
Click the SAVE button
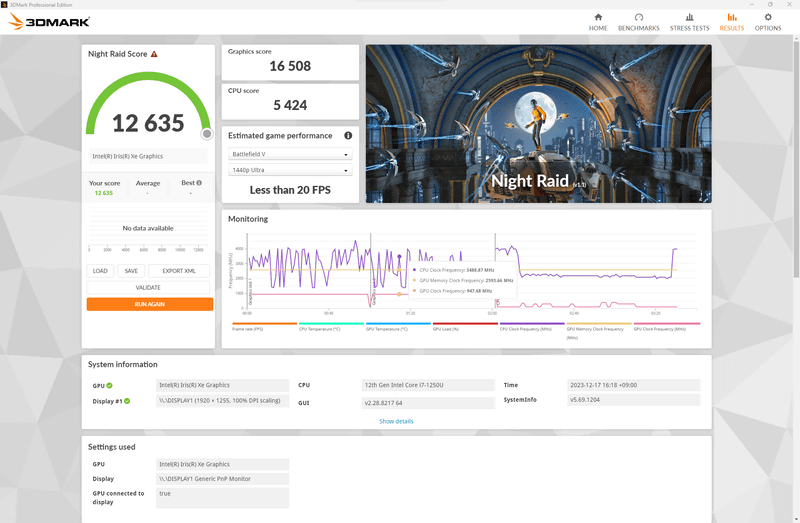[x=131, y=271]
